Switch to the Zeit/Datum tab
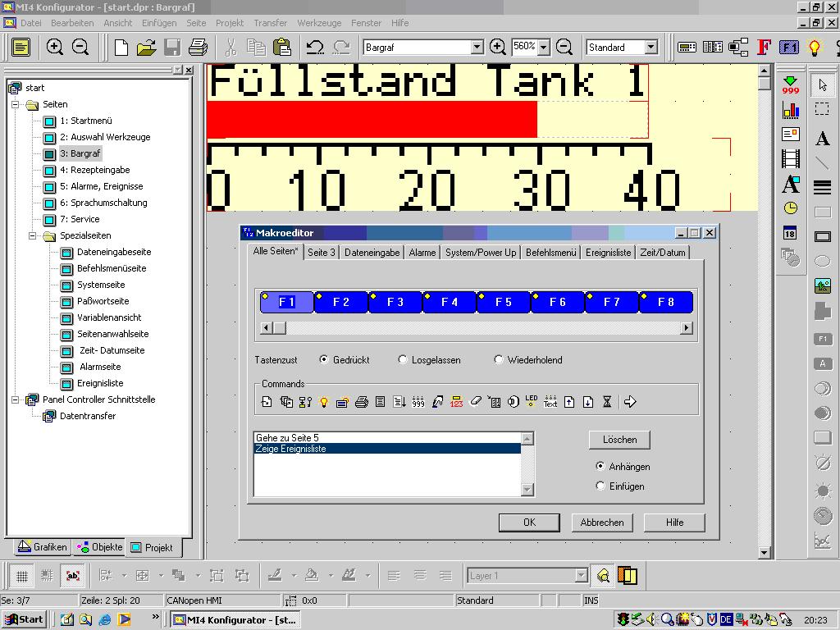This screenshot has width=840, height=630. (x=663, y=253)
